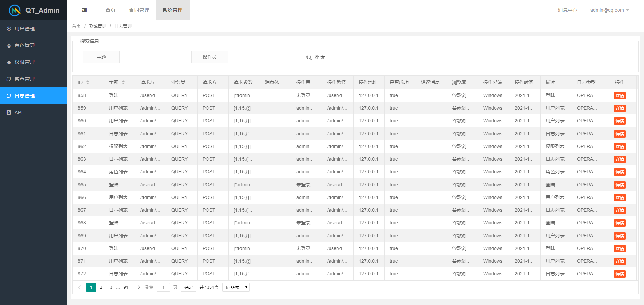Select the 系统管理 top tab

pos(173,10)
